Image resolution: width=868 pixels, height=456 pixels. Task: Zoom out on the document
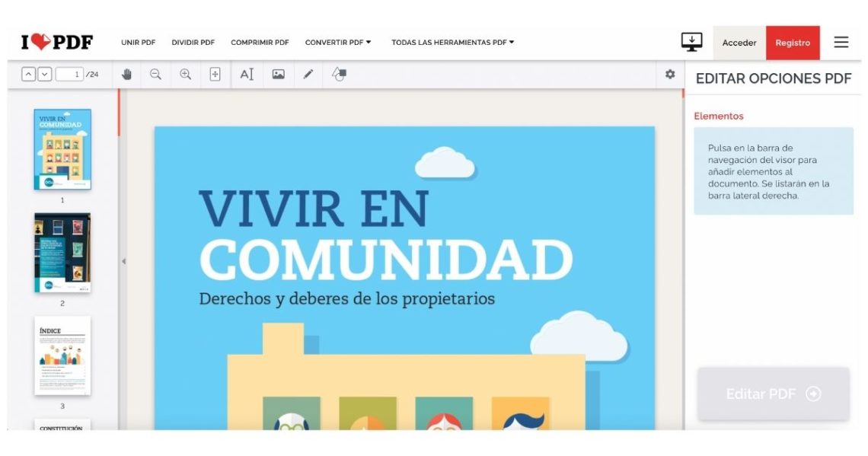coord(158,74)
